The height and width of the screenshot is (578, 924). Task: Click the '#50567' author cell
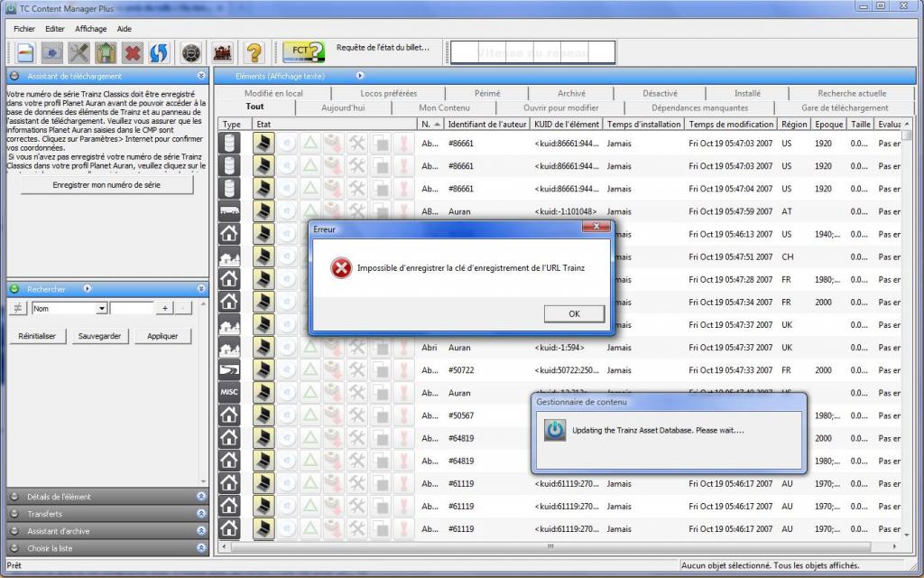(x=461, y=415)
